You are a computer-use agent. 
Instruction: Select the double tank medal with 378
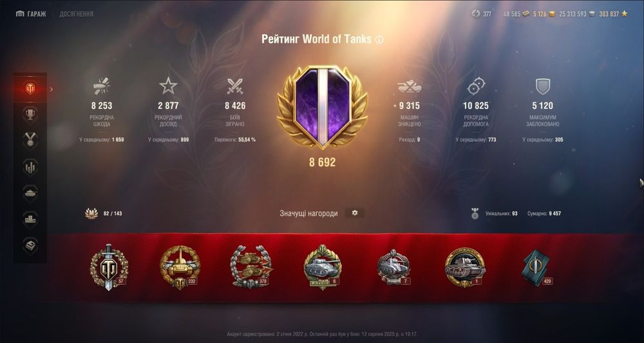[x=251, y=268]
